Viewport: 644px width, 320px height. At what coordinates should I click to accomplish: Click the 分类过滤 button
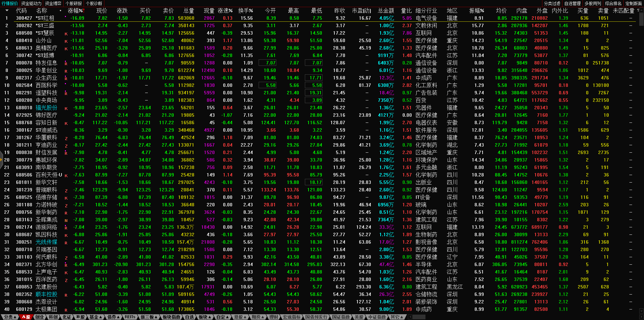(x=552, y=3)
